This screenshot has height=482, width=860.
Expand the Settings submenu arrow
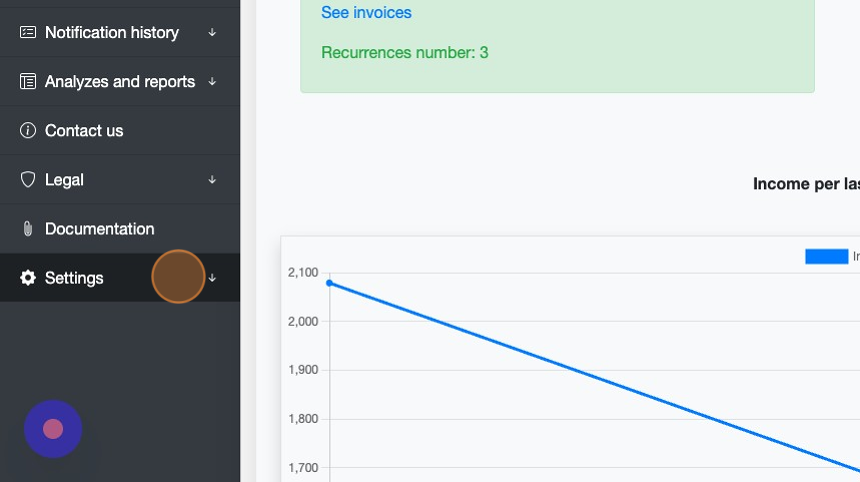[x=212, y=278]
